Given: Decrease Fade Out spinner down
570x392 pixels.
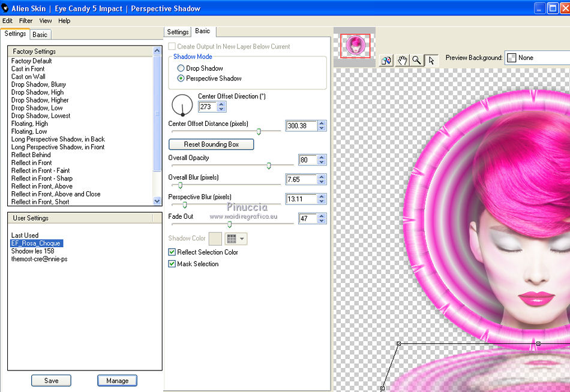Looking at the screenshot, I should click(322, 221).
